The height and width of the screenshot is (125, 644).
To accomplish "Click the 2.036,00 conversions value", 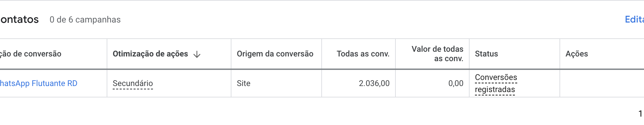I will (374, 83).
